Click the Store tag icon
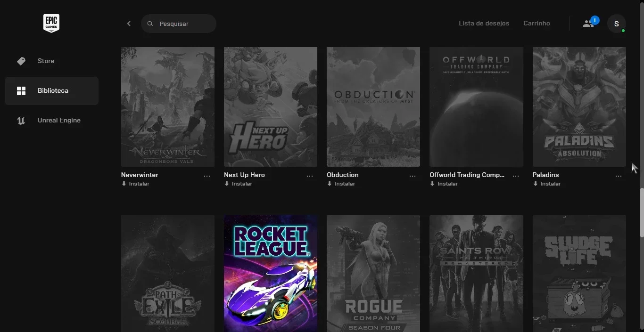Viewport: 644px width, 332px height. coord(21,61)
